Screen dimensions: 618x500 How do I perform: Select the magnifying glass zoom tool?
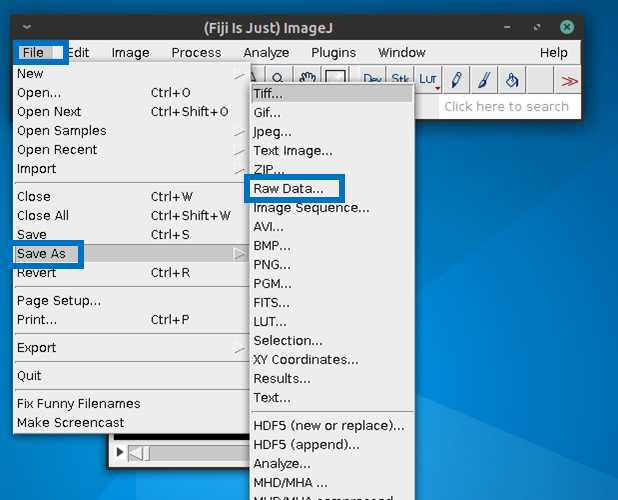[278, 77]
